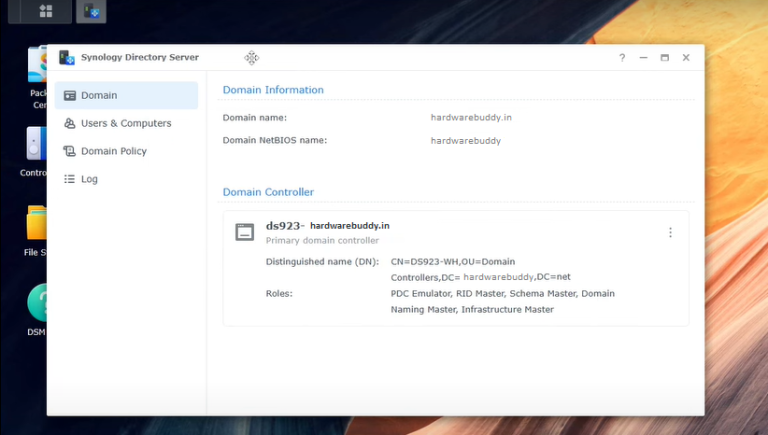Screen dimensions: 768x435
Task: Click the NetBIOS name value hardwarebuddy
Action: (466, 141)
